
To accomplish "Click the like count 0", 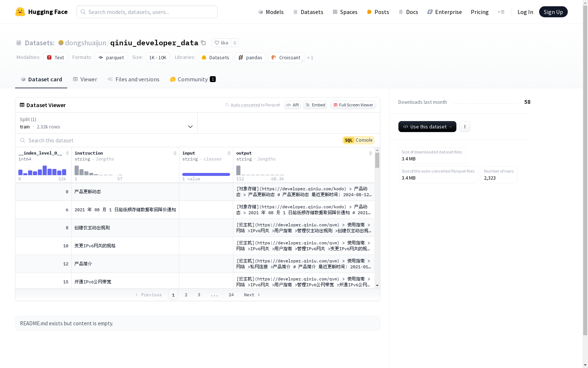I will pos(235,43).
